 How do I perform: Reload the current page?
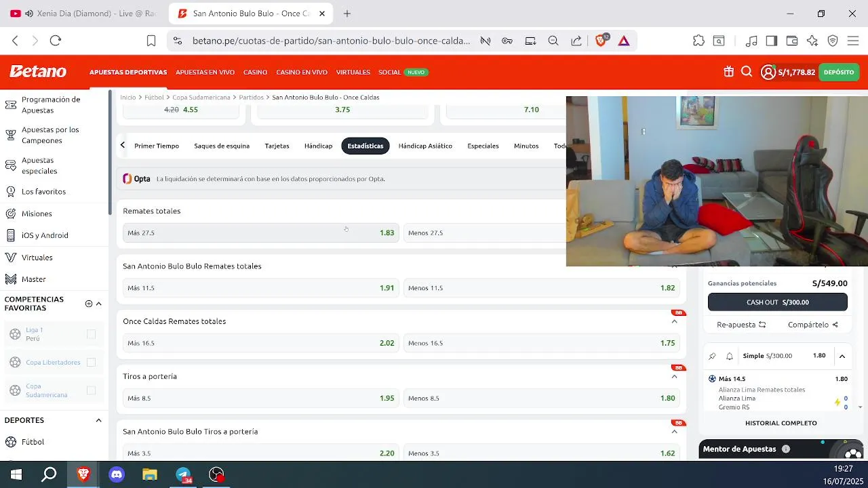tap(56, 41)
